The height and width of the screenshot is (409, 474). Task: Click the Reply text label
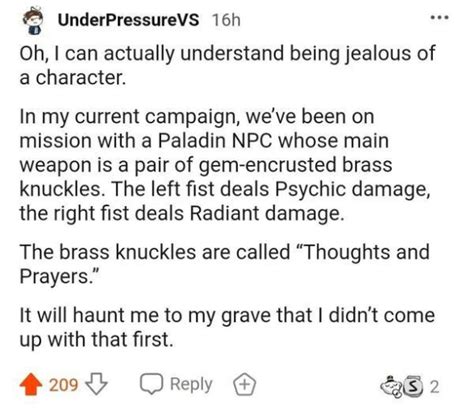pos(191,384)
